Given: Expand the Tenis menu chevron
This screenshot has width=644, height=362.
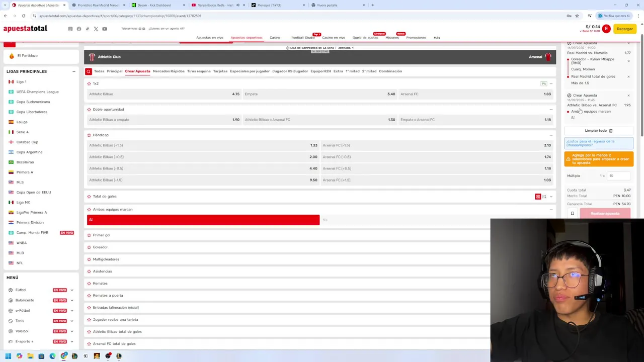Looking at the screenshot, I should click(71, 321).
